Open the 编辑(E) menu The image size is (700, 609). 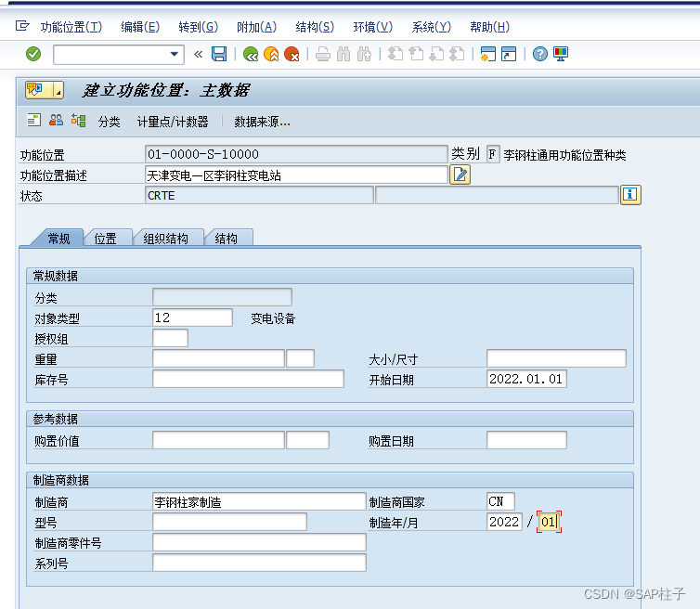(x=140, y=27)
